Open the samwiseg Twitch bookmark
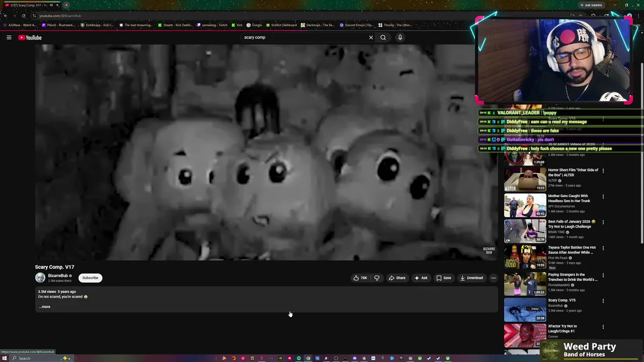This screenshot has width=644, height=362. [x=212, y=25]
